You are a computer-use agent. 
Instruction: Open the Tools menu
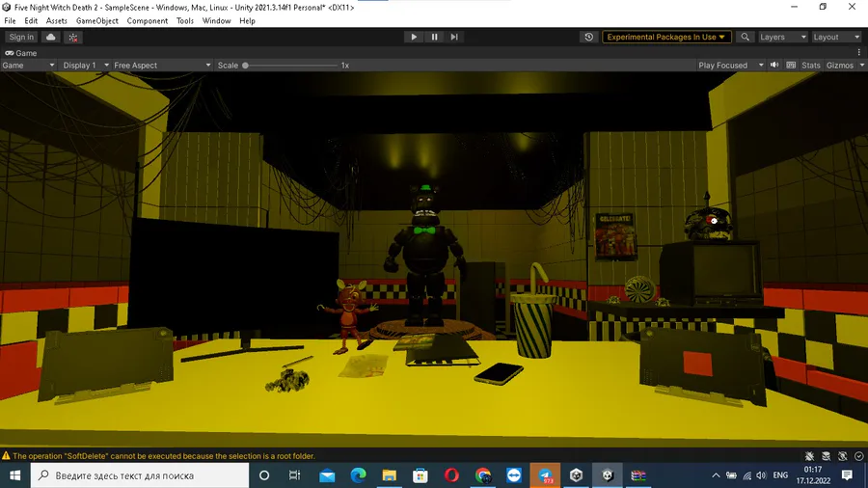coord(185,21)
